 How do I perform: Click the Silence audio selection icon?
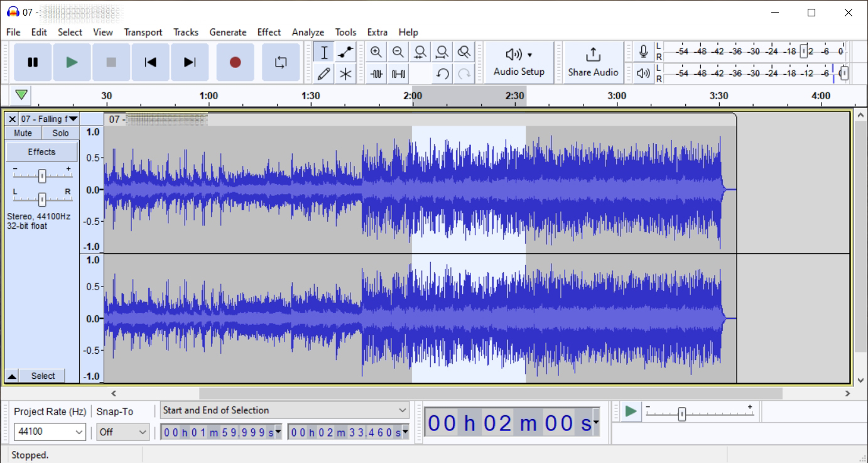click(x=398, y=74)
